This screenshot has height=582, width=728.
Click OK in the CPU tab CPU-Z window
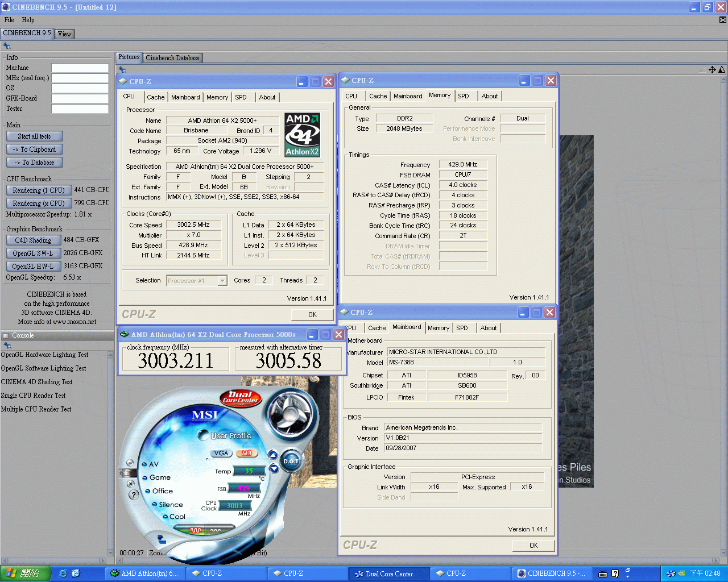(312, 315)
